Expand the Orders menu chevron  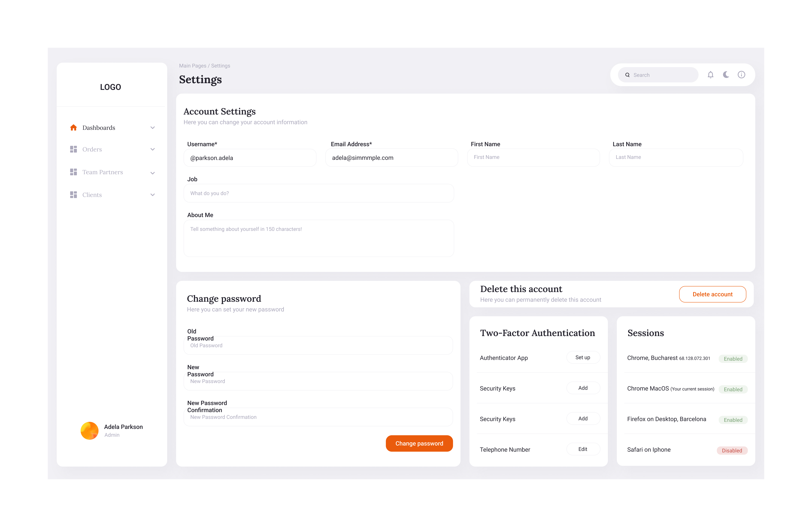(152, 149)
